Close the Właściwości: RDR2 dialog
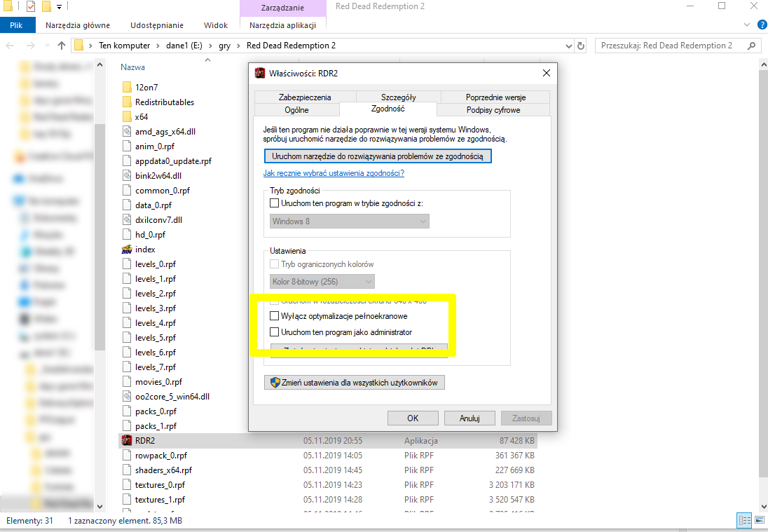This screenshot has width=768, height=532. [x=547, y=73]
